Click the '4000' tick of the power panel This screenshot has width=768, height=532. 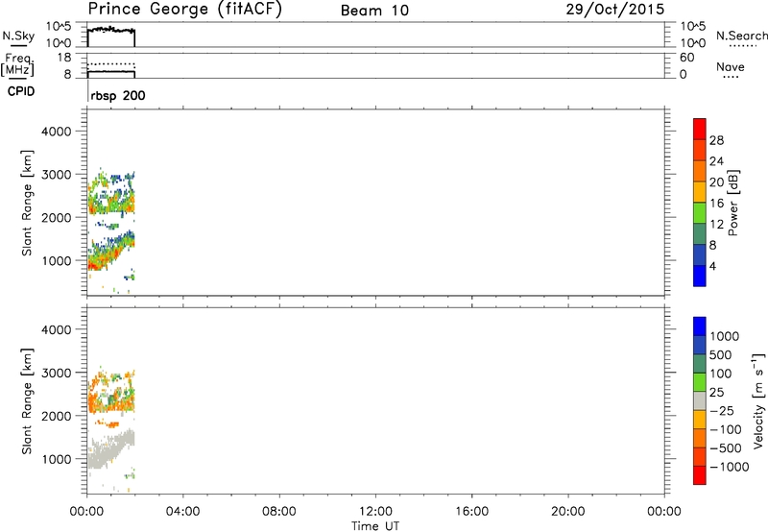pos(57,132)
